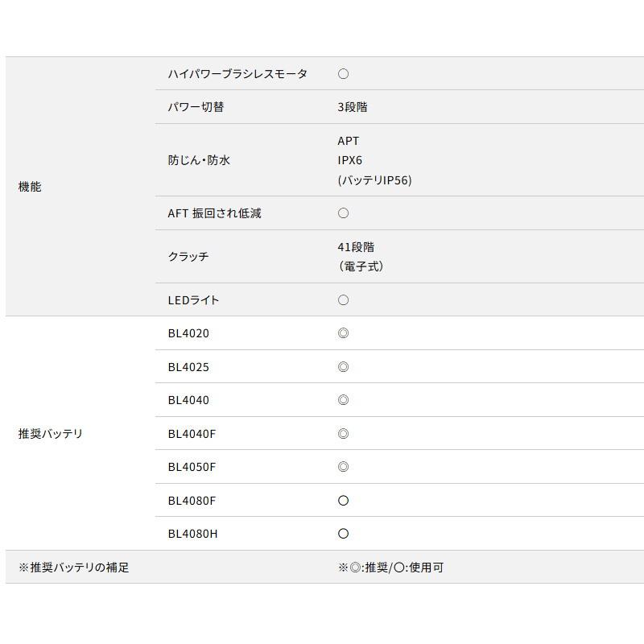Screen dimensions: 644x644
Task: Click the double-circle mark in the BL4040F row
Action: [x=343, y=434]
